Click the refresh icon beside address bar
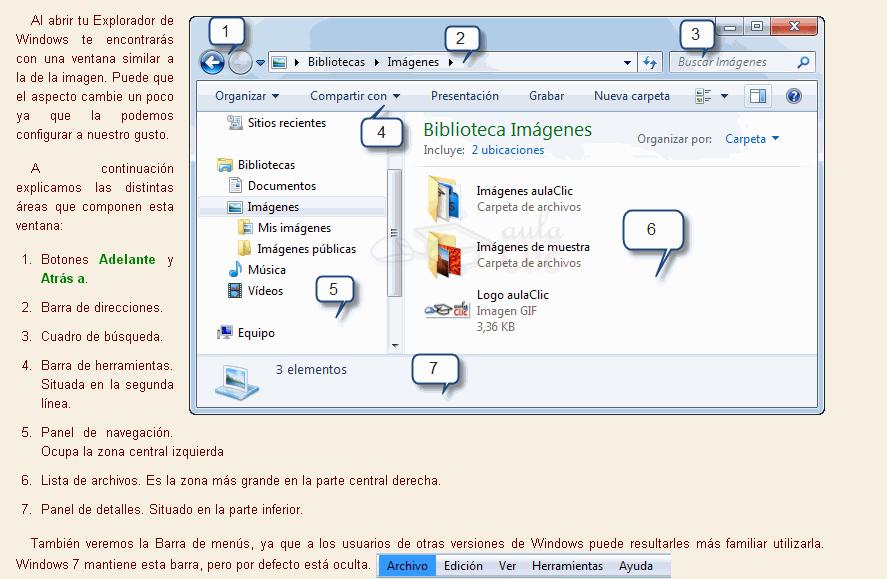 coord(651,62)
